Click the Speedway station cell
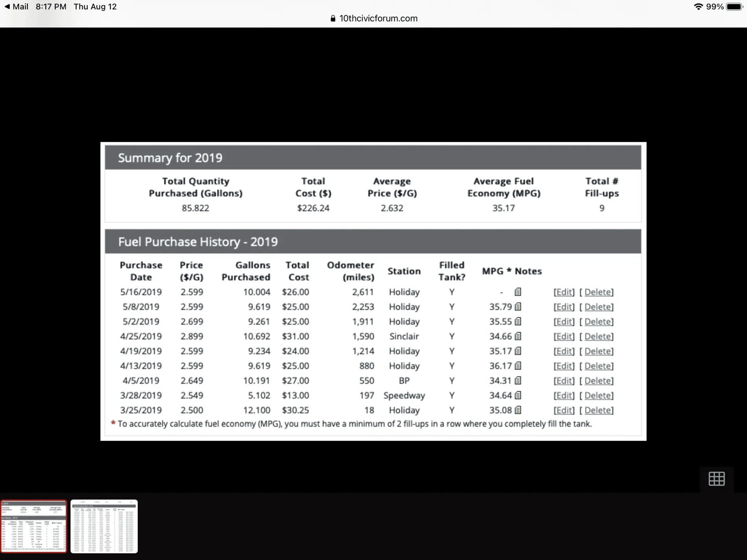Screen dimensions: 747x560 click(404, 395)
